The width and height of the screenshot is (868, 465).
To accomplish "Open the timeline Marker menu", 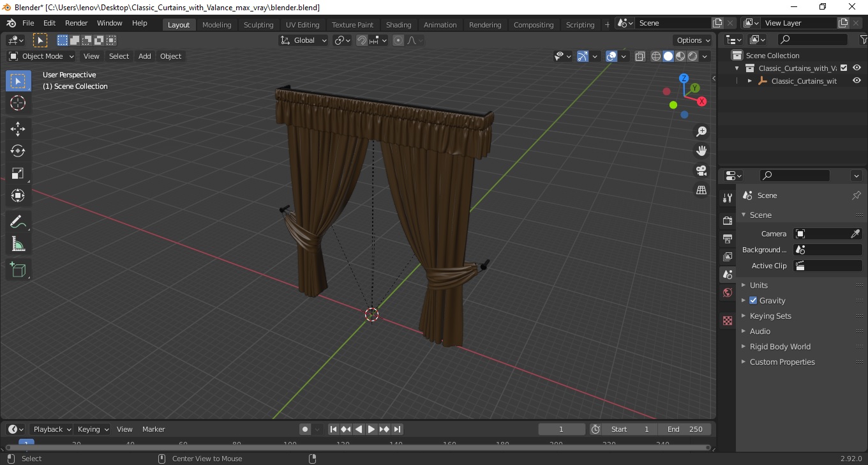I will point(153,429).
